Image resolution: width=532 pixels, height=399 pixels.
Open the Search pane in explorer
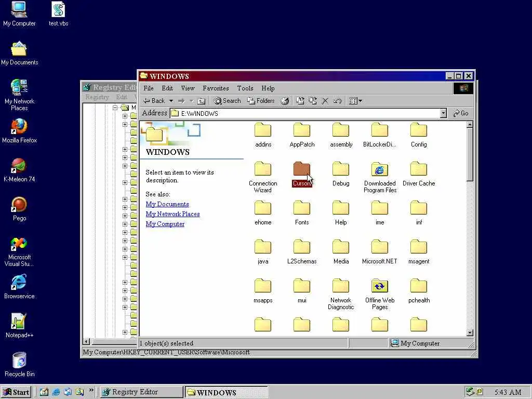(x=228, y=101)
